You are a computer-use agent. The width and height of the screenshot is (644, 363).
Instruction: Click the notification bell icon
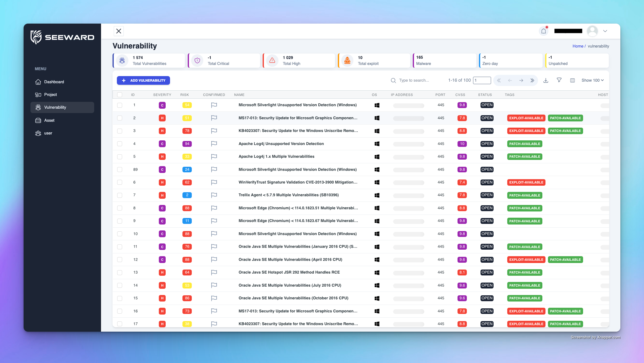click(544, 31)
